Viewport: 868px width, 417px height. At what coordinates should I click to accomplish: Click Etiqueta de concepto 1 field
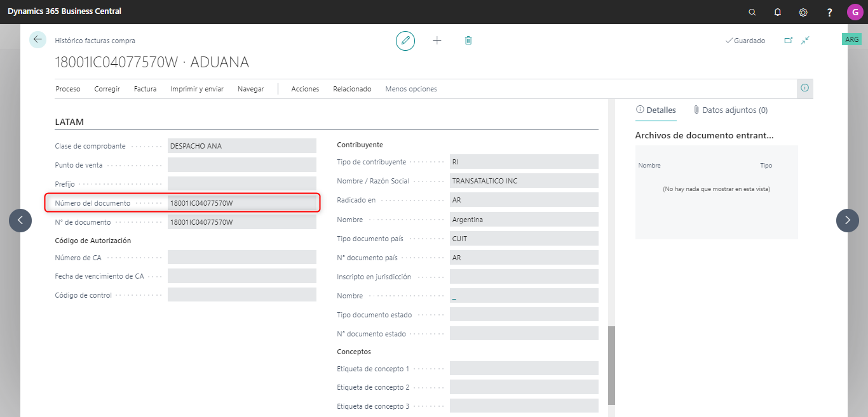(524, 368)
